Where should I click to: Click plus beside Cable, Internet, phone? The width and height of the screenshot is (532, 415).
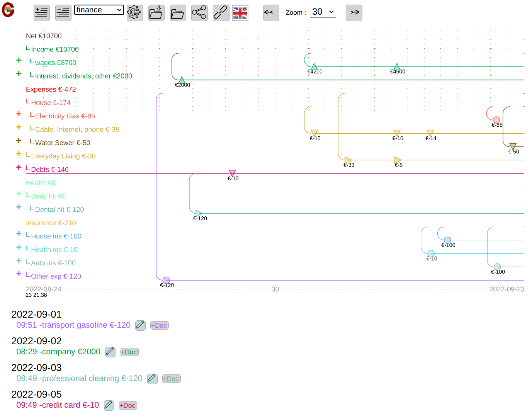click(19, 127)
